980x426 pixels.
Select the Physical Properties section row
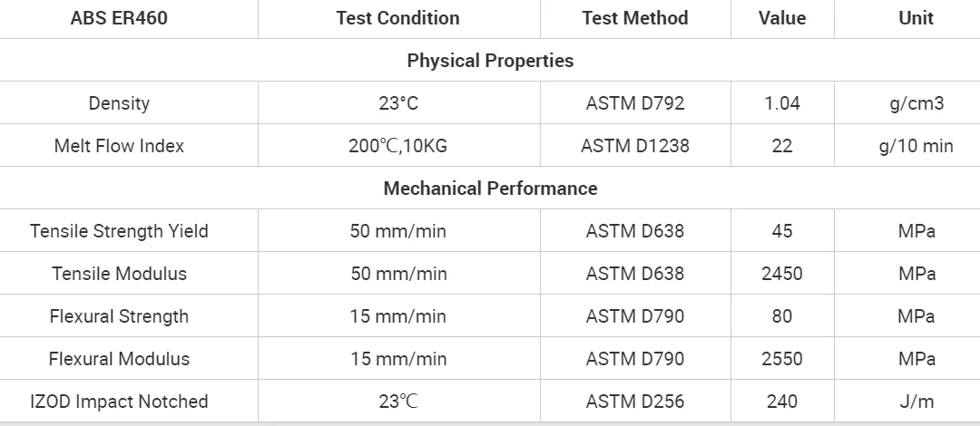pyautogui.click(x=490, y=61)
